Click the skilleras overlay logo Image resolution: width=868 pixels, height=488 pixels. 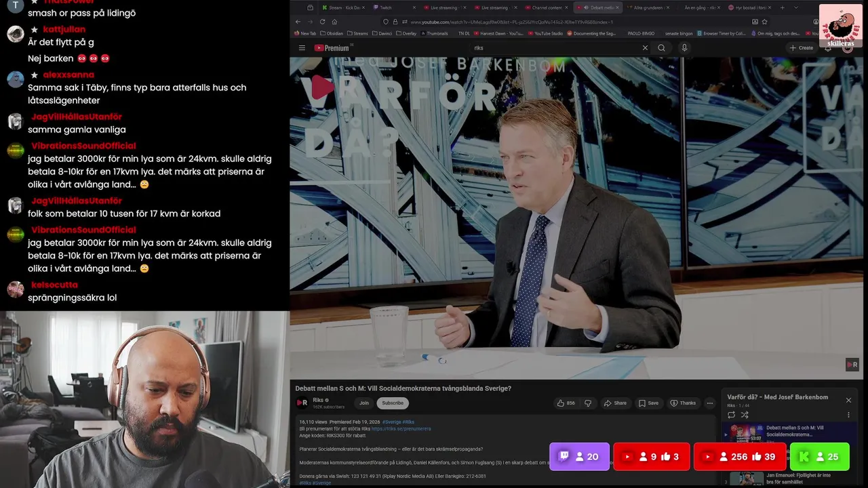point(841,26)
